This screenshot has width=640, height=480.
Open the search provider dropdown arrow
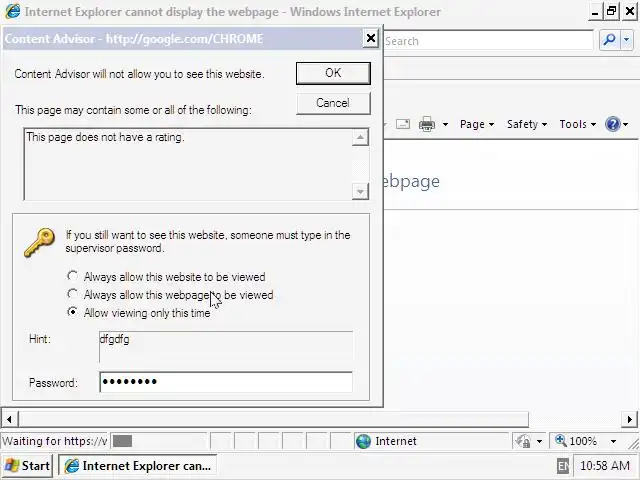627,40
